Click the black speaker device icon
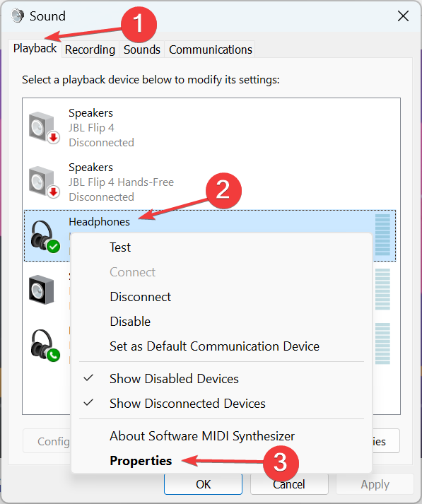This screenshot has width=422, height=504. pos(42,290)
